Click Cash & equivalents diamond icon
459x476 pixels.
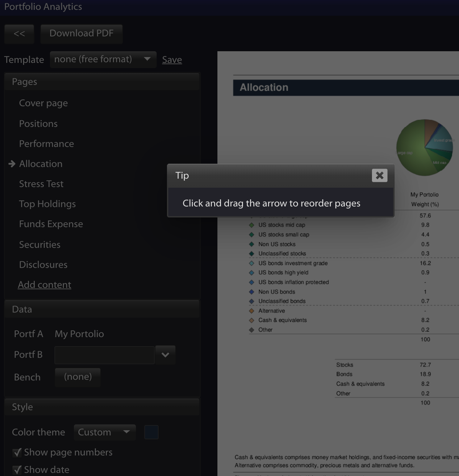(252, 320)
